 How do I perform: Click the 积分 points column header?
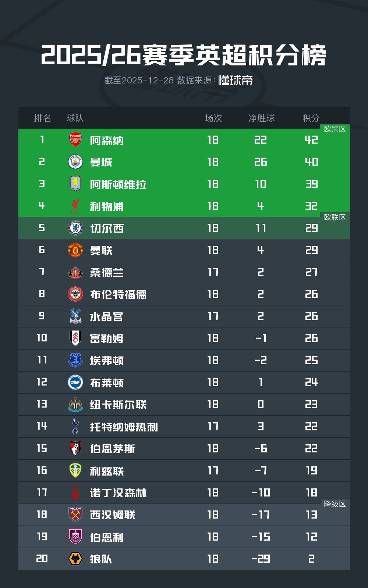[x=311, y=118]
